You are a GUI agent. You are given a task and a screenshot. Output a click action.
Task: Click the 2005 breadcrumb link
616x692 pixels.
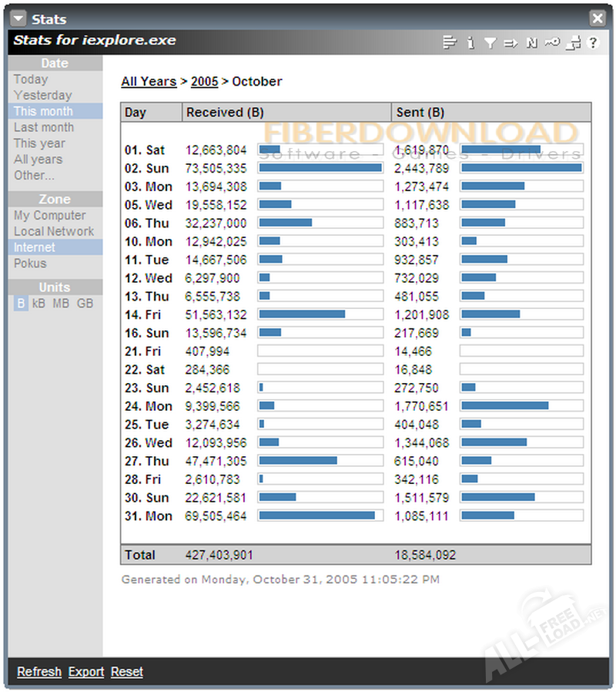point(204,82)
